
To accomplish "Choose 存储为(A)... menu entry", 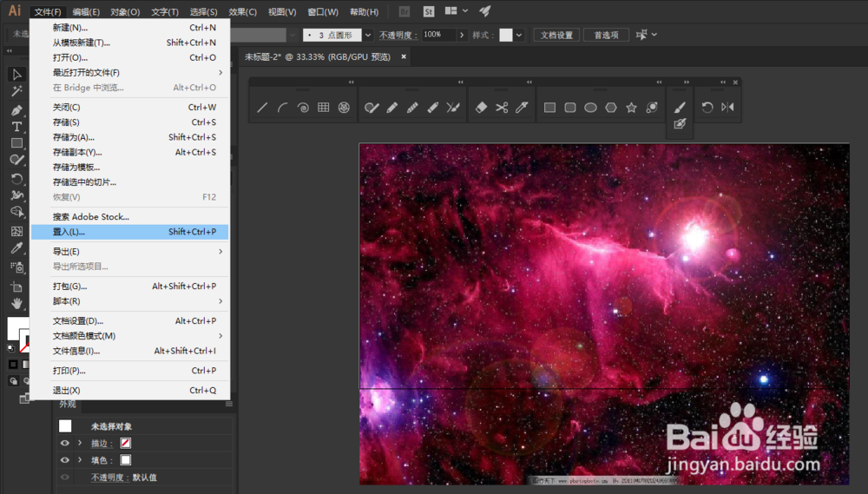I will 130,137.
